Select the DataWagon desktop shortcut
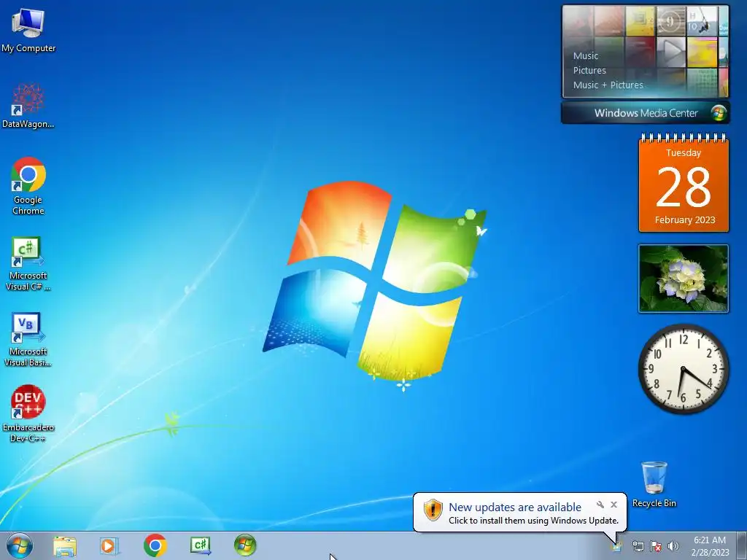Viewport: 747px width, 560px height. point(28,106)
